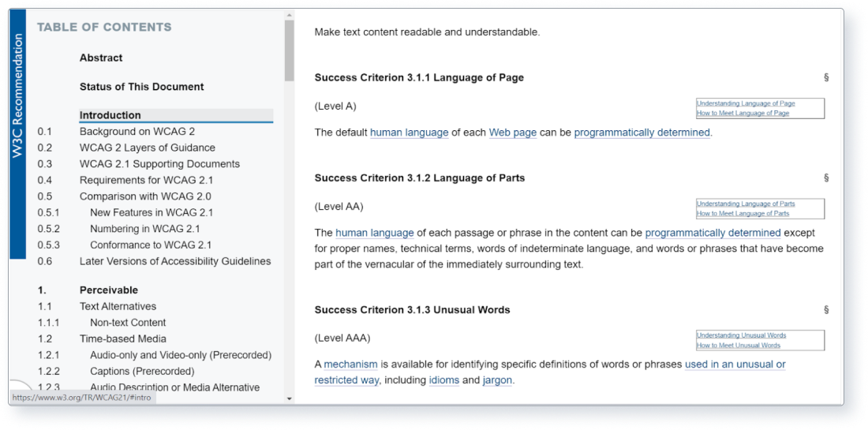Click heading Success Criterion 3.1.1 Language of Page
The image size is (868, 430).
[x=419, y=77]
